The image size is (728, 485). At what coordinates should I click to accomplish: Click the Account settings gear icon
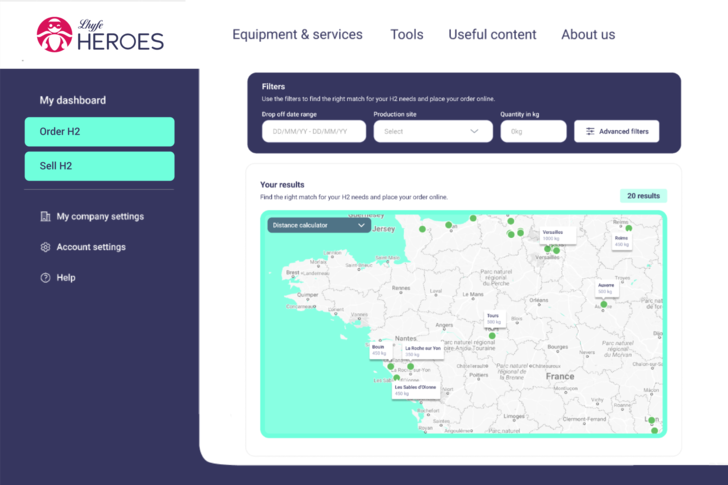(45, 247)
